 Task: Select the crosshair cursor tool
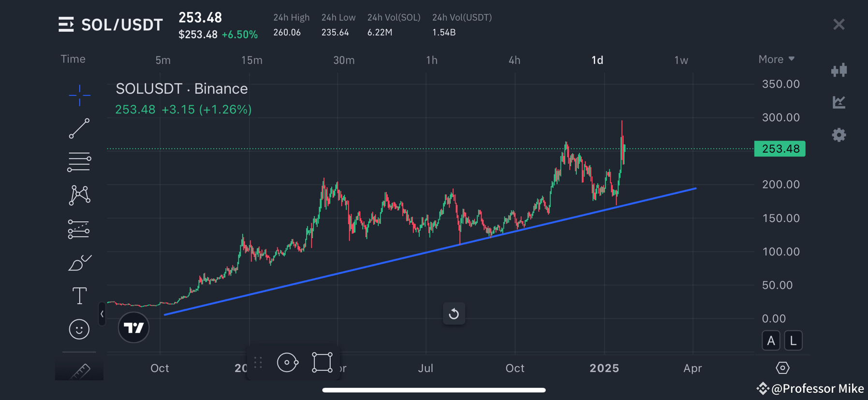(x=79, y=95)
